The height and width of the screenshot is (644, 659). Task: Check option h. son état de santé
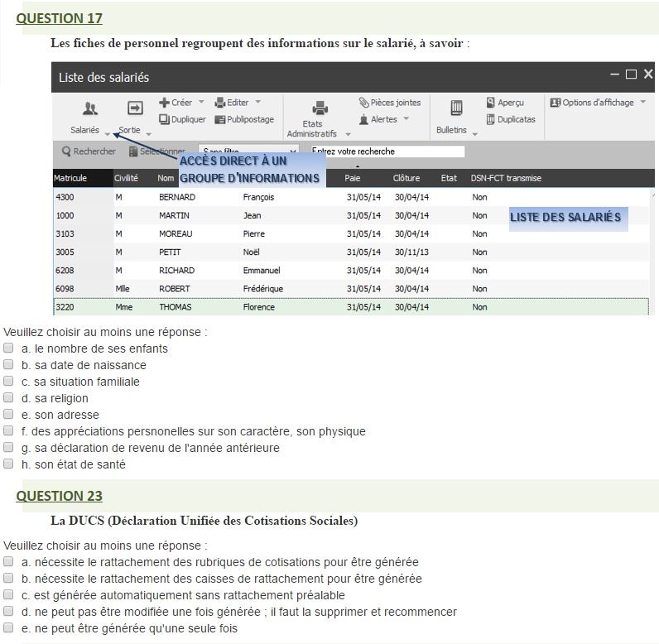[x=8, y=464]
